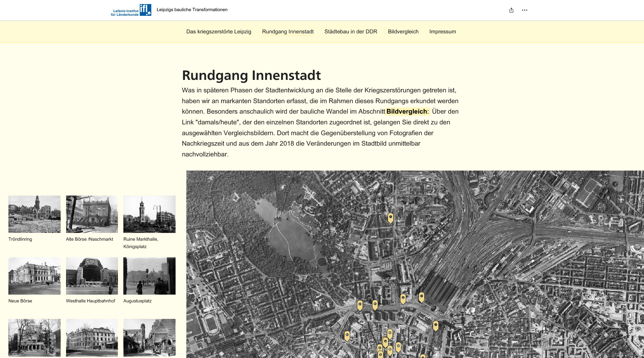This screenshot has width=644, height=358.
Task: Select the 'Rundgang Innenstadt' navigation tab
Action: click(288, 32)
